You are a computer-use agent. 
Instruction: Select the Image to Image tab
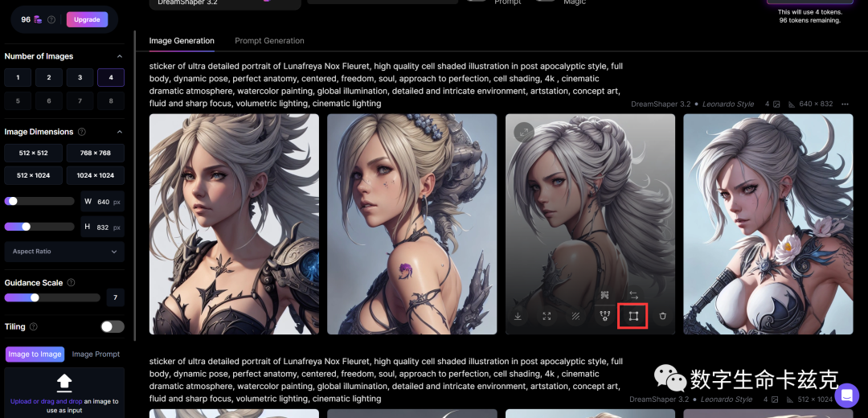tap(35, 354)
